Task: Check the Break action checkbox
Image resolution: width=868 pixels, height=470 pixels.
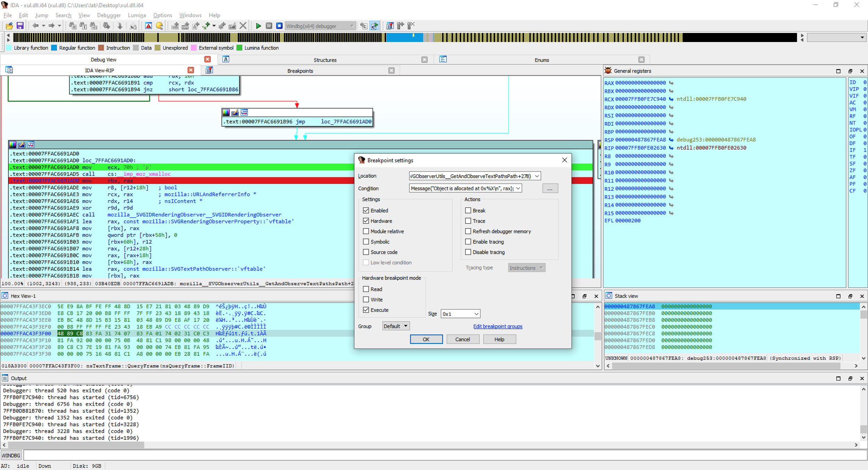Action: (x=468, y=210)
